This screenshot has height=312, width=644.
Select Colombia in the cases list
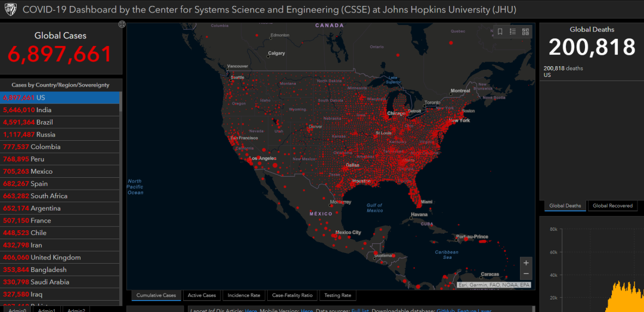60,147
